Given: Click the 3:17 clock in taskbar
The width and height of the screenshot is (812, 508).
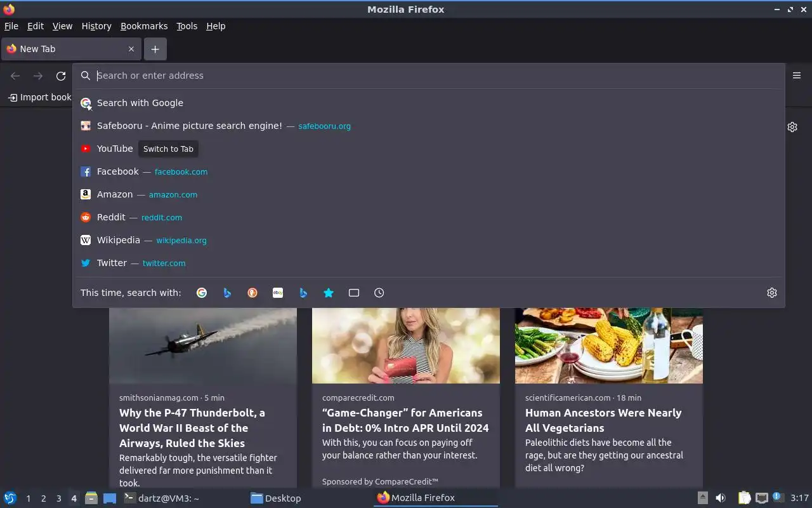Looking at the screenshot, I should pos(799,498).
